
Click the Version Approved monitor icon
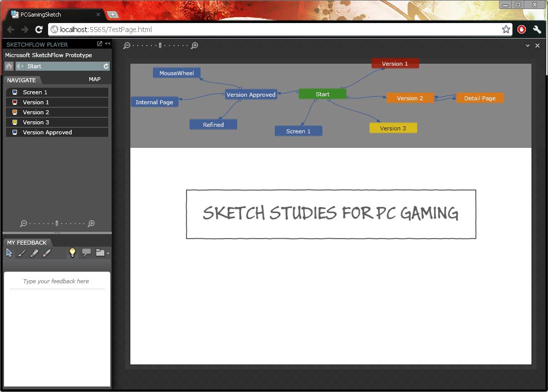coord(15,132)
